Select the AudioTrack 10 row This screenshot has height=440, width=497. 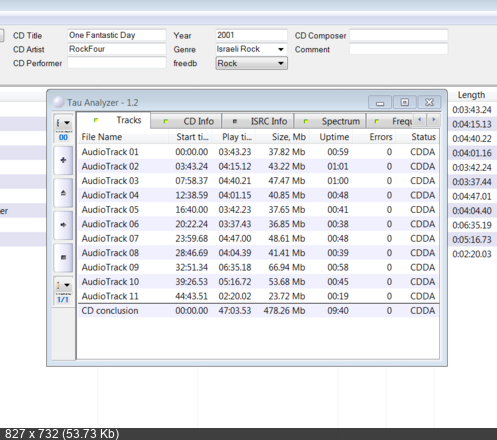258,282
